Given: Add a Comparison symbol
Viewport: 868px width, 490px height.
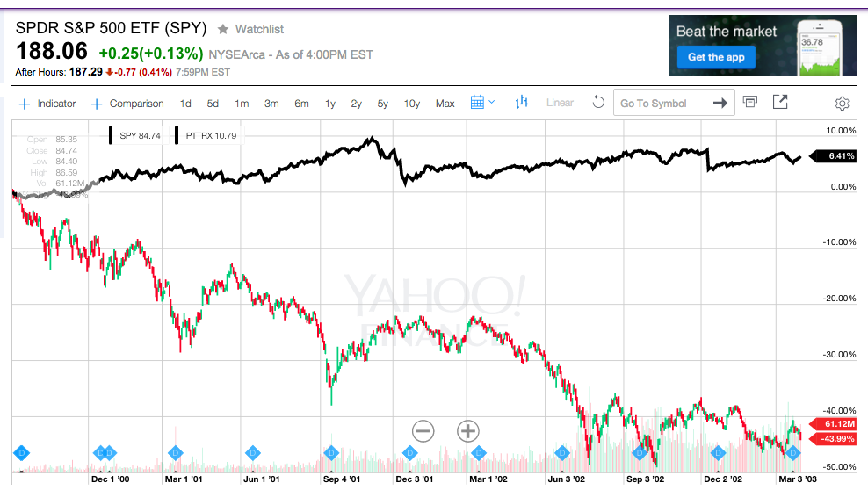Looking at the screenshot, I should point(127,104).
